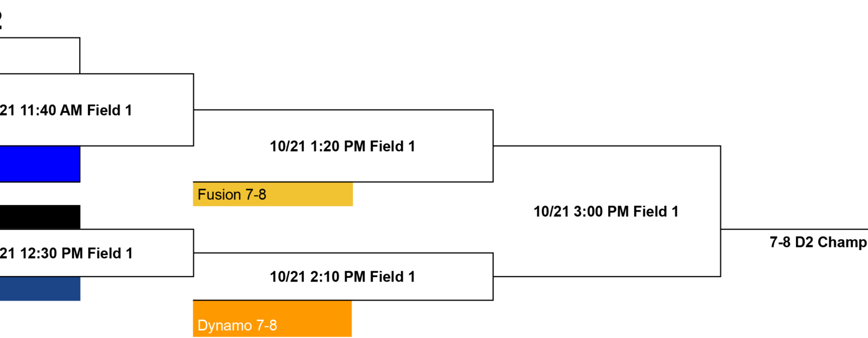Select the black team box

[40, 217]
